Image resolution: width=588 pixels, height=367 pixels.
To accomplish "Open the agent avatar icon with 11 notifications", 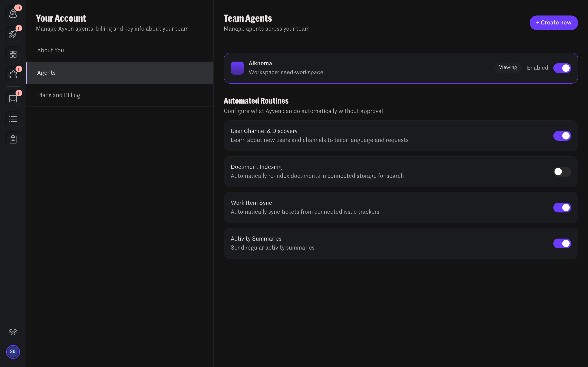I will [x=13, y=13].
